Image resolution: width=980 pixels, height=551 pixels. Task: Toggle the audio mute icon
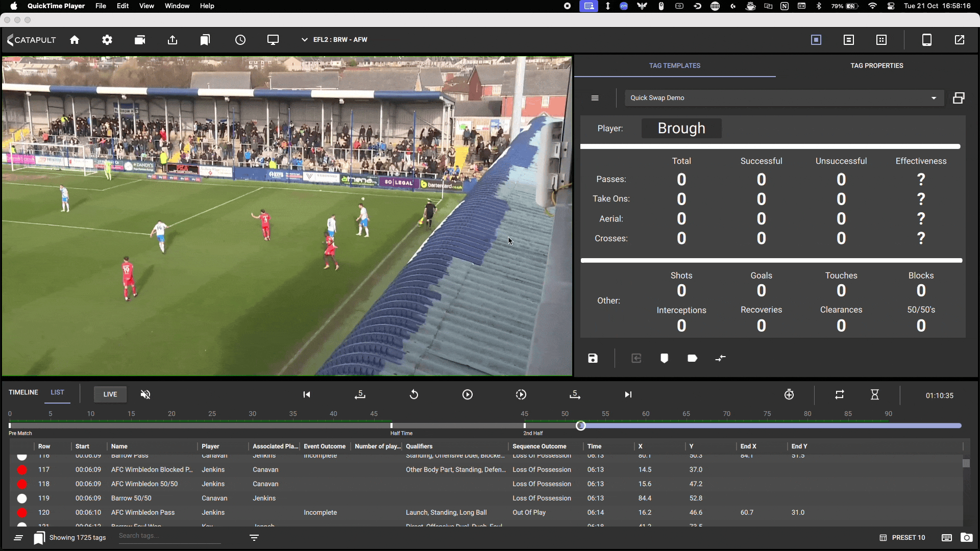click(x=145, y=394)
